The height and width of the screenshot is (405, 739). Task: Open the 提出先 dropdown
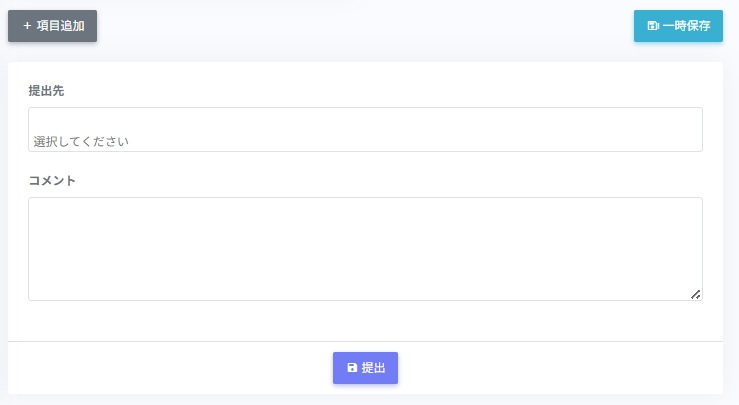(365, 130)
